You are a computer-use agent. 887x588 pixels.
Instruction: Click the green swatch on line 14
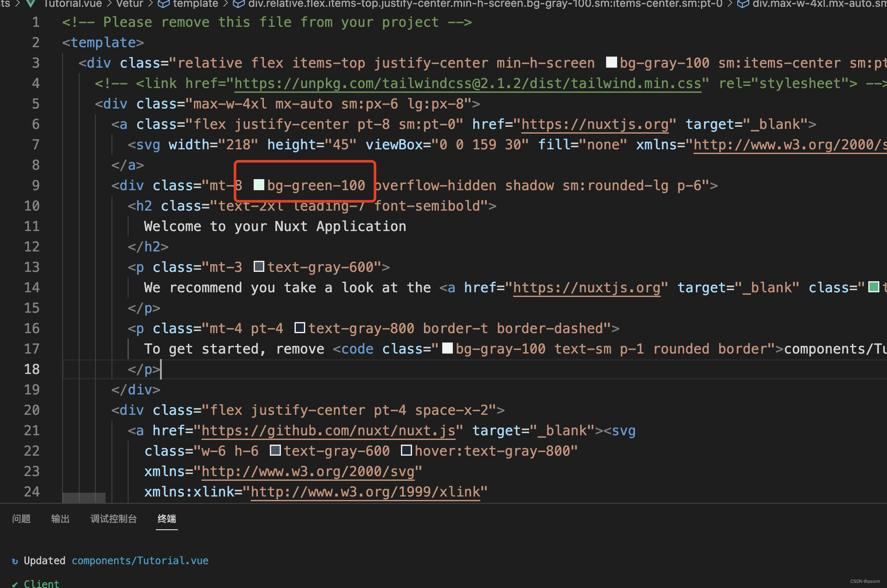point(874,287)
